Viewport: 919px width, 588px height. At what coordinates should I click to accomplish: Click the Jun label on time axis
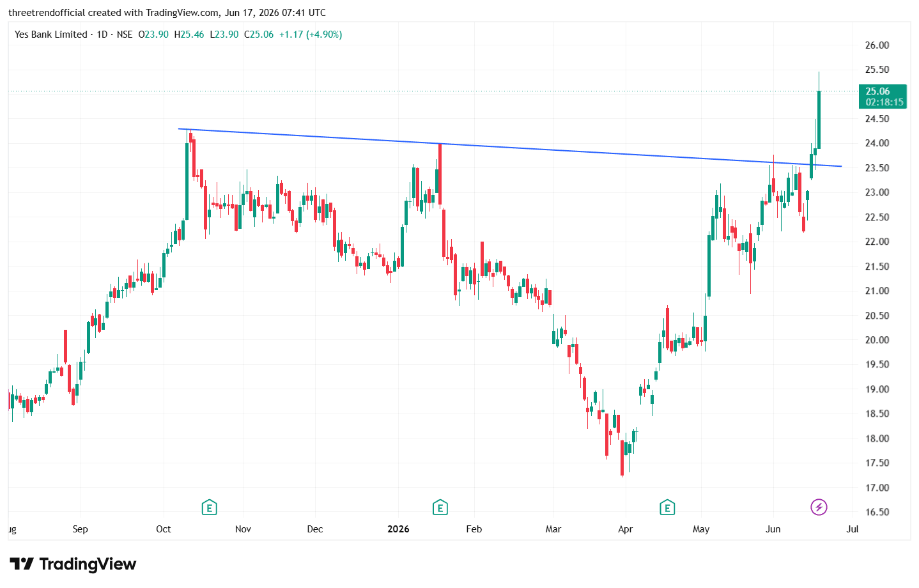[x=773, y=529]
